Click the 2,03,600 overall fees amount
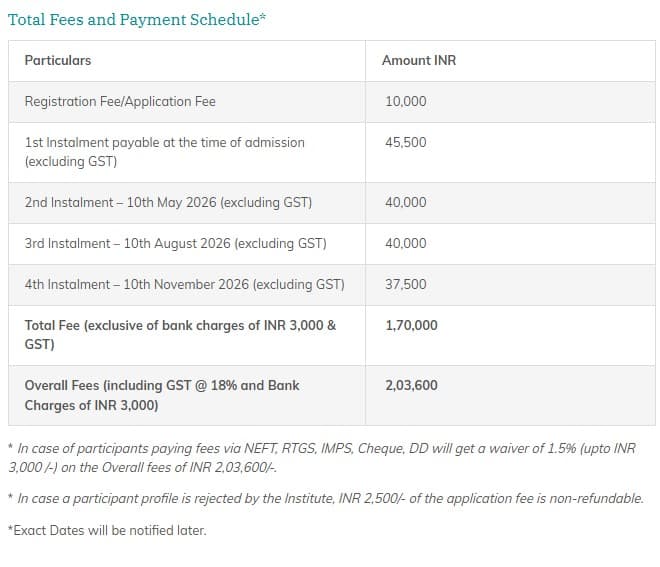This screenshot has height=567, width=660. coord(411,385)
